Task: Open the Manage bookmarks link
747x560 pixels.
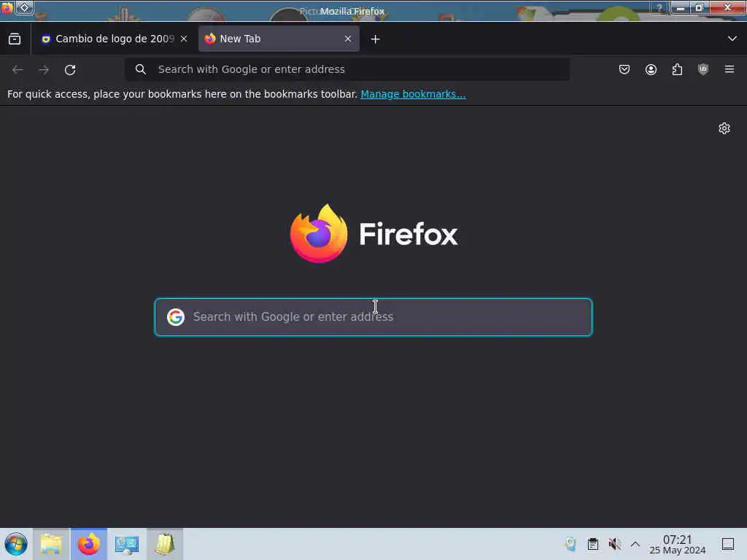Action: click(413, 94)
